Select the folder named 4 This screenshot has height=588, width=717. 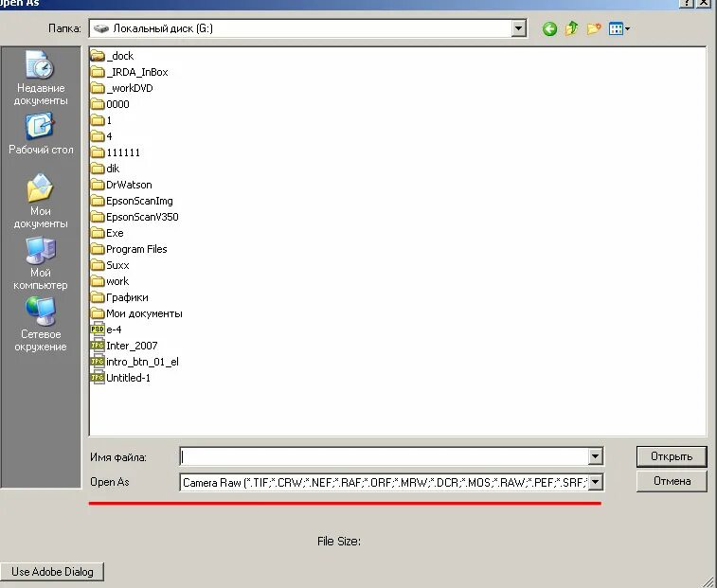(101, 136)
